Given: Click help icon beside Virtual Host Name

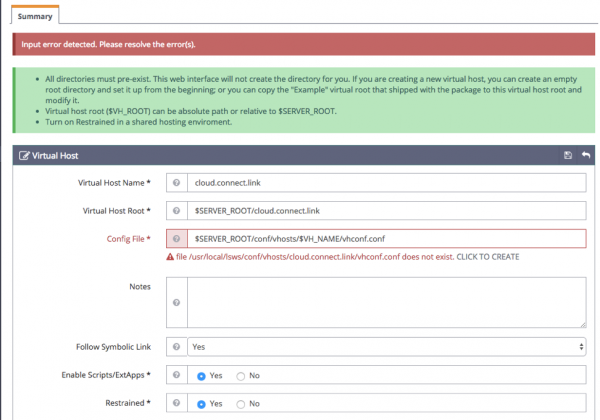Looking at the screenshot, I should point(176,184).
